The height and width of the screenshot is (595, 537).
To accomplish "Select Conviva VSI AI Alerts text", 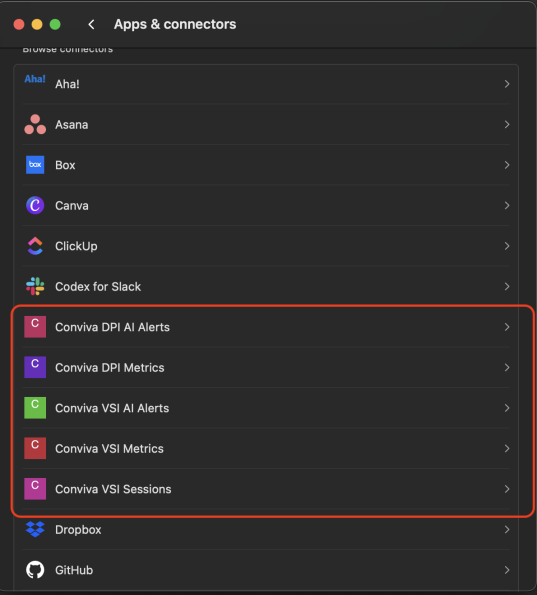I will pos(112,408).
